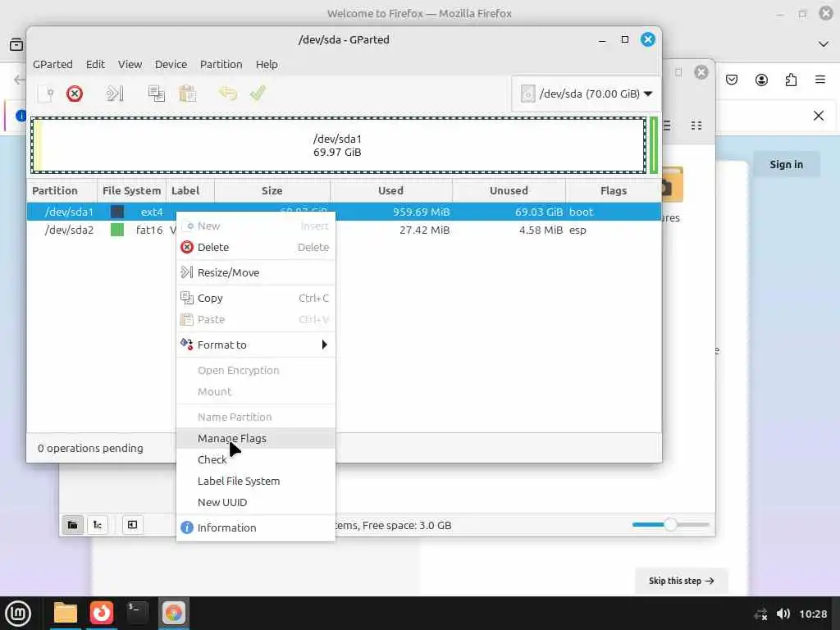The width and height of the screenshot is (840, 630).
Task: Choose Resize/Move from the context menu
Action: click(256, 272)
